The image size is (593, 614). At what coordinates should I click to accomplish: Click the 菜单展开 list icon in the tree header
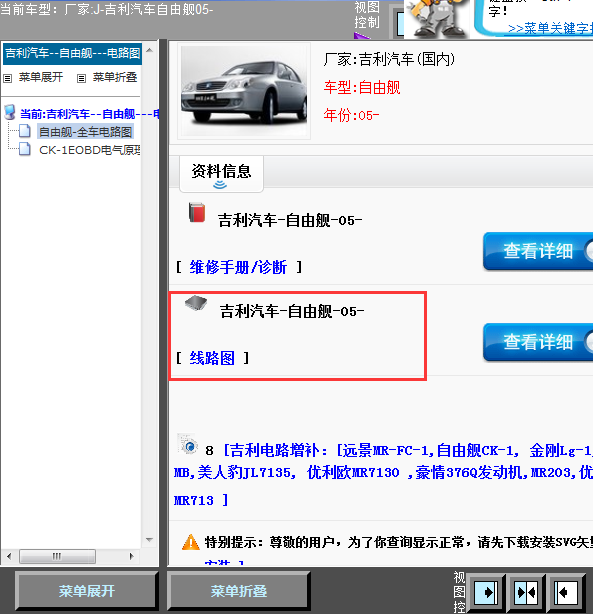click(7, 78)
